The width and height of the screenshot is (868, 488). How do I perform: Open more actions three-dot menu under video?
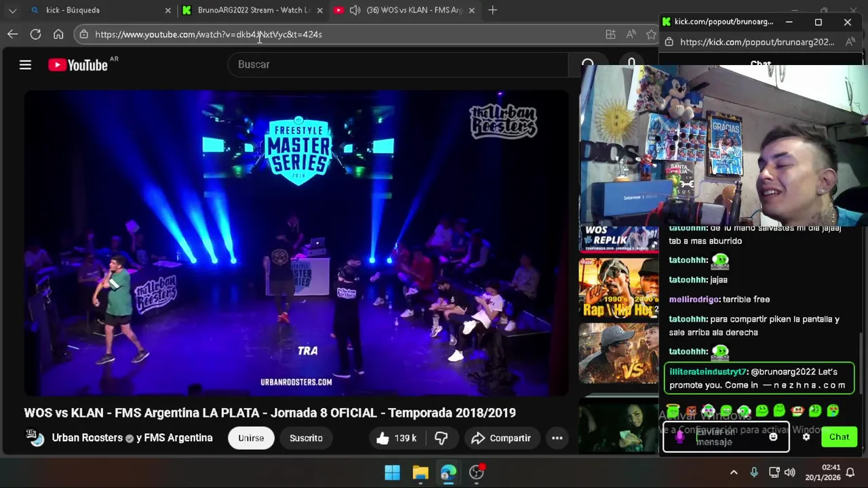pyautogui.click(x=557, y=438)
